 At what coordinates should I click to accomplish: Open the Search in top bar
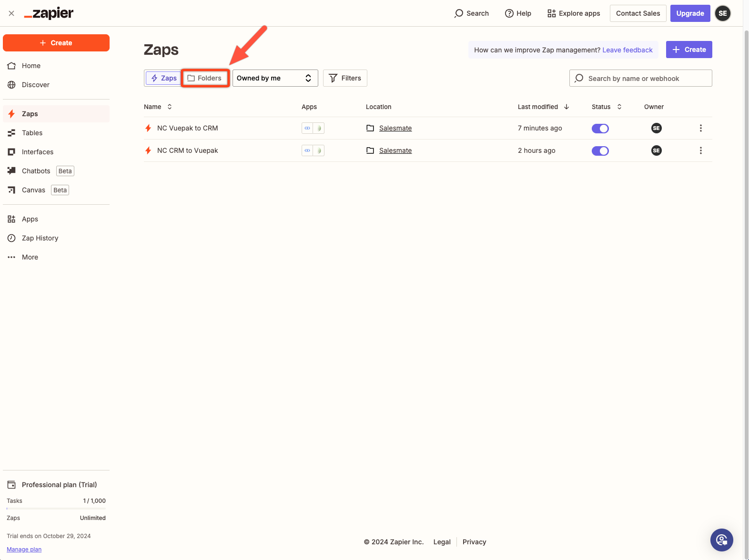(472, 13)
